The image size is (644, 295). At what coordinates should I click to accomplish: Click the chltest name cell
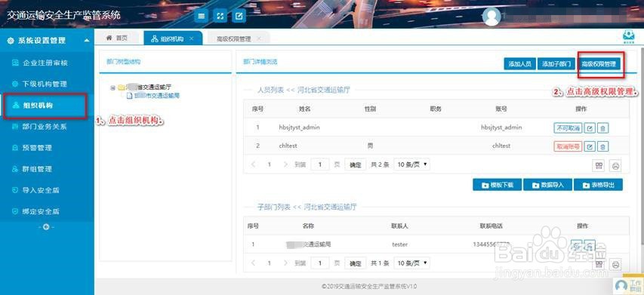[x=288, y=146]
